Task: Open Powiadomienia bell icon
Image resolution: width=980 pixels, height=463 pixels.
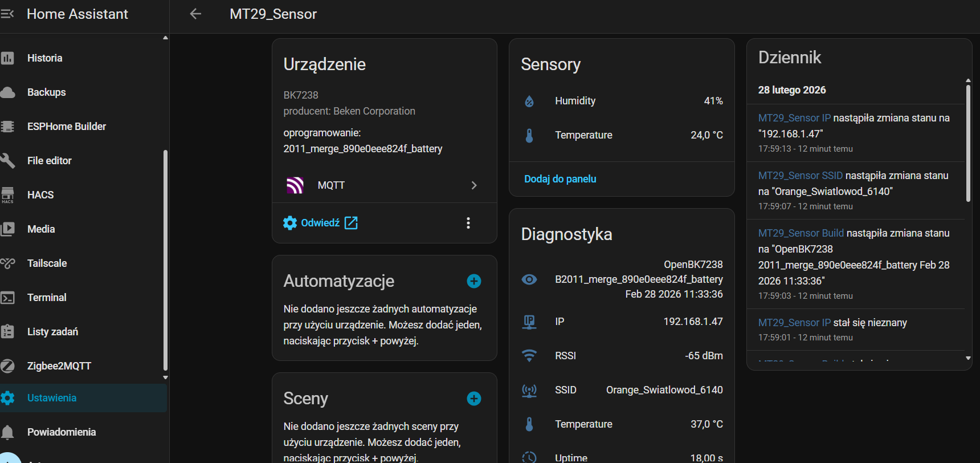Action: click(x=7, y=432)
